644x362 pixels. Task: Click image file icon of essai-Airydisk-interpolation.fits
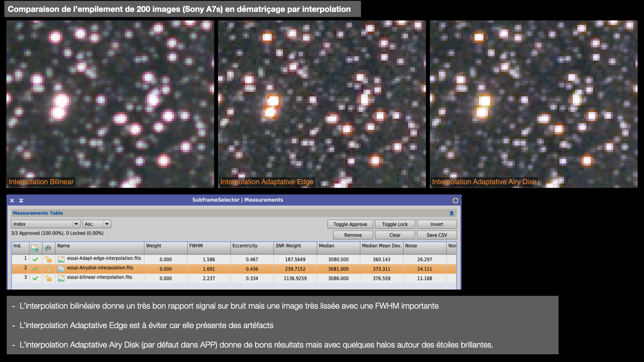61,269
